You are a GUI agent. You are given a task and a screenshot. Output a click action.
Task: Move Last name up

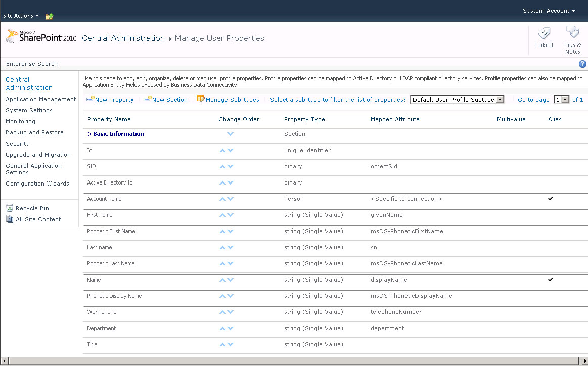click(x=222, y=247)
